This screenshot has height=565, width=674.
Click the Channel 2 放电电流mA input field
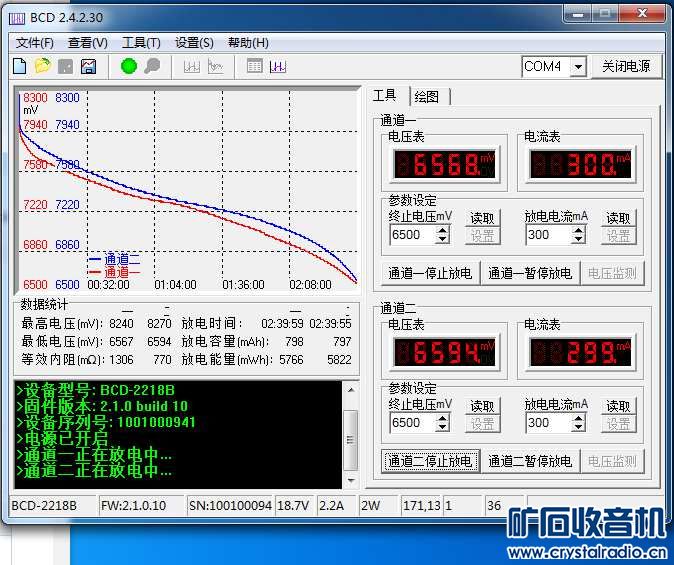click(x=549, y=423)
